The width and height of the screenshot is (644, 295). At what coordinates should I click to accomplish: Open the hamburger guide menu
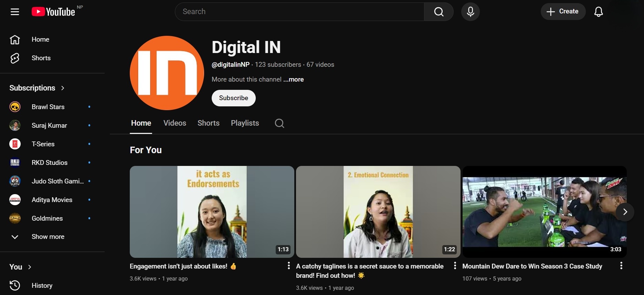coord(15,12)
